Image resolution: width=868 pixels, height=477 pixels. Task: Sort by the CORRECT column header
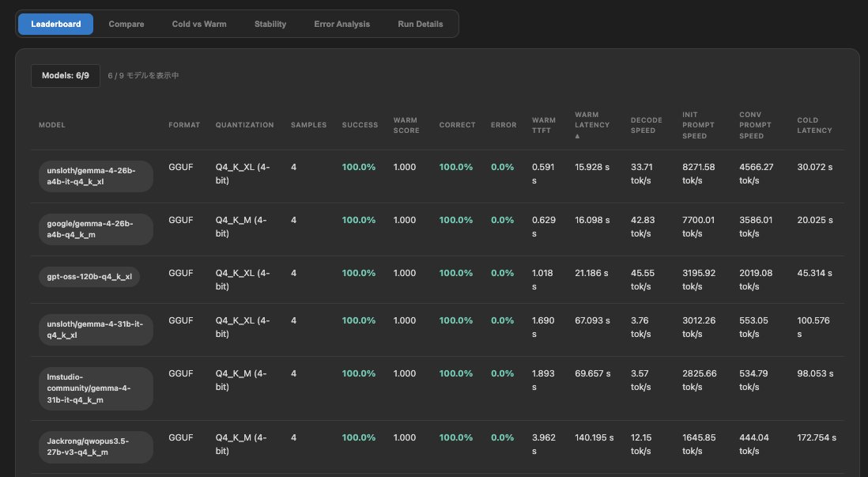coord(457,125)
